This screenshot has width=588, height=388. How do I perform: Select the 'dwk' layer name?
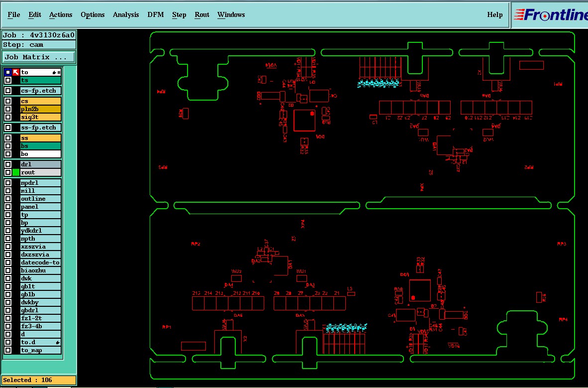40,278
